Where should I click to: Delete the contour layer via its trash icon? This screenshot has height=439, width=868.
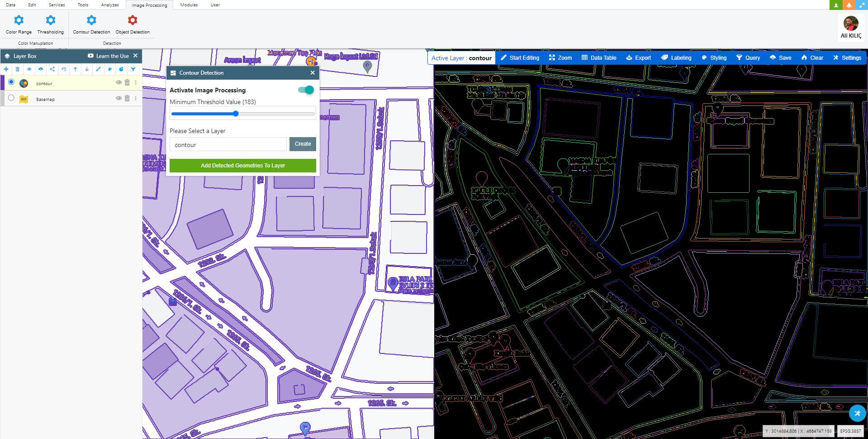click(x=127, y=82)
